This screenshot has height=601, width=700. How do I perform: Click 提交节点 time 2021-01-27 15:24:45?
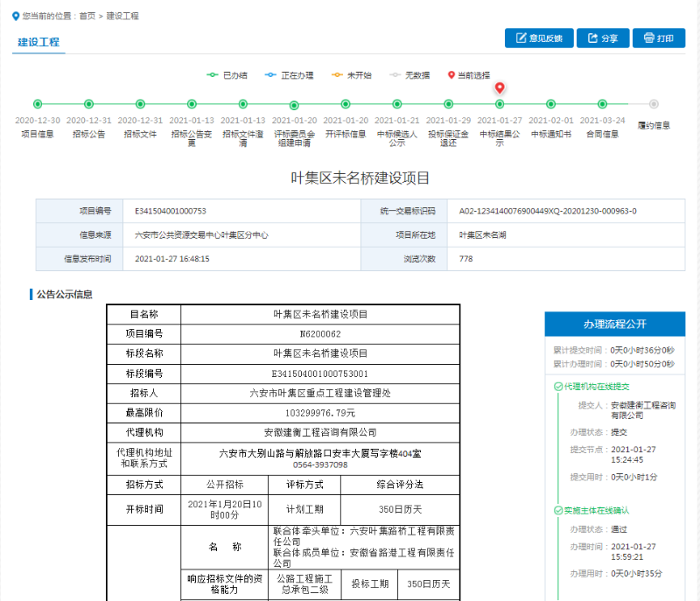coord(633,455)
